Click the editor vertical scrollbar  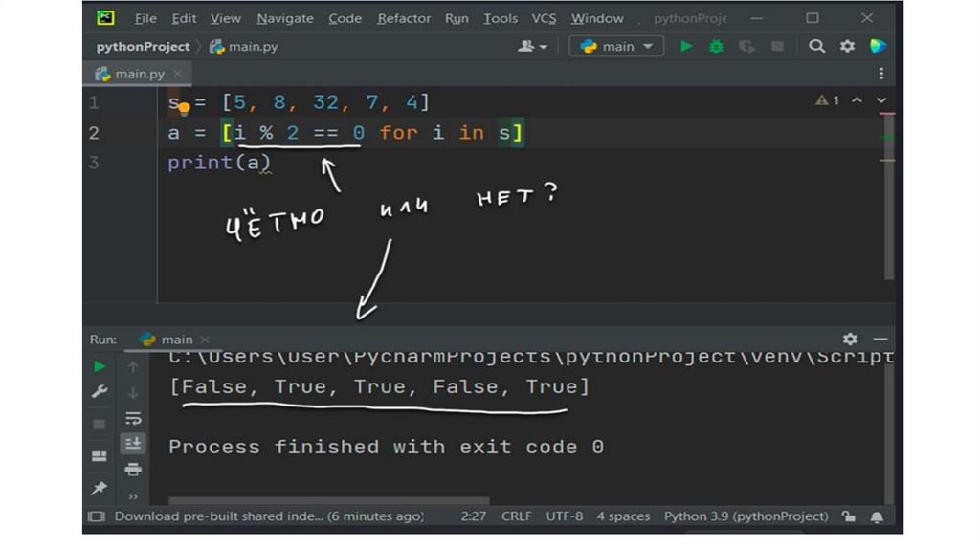click(x=889, y=195)
